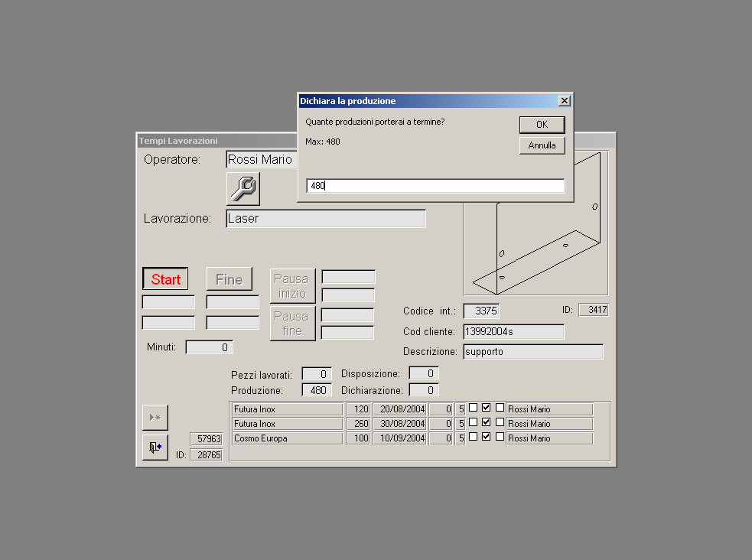Click the ID field 28765
This screenshot has height=560, width=752.
[207, 454]
